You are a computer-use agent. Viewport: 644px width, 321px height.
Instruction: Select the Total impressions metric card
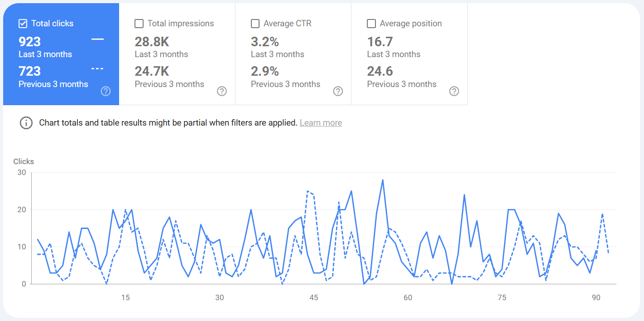click(177, 54)
